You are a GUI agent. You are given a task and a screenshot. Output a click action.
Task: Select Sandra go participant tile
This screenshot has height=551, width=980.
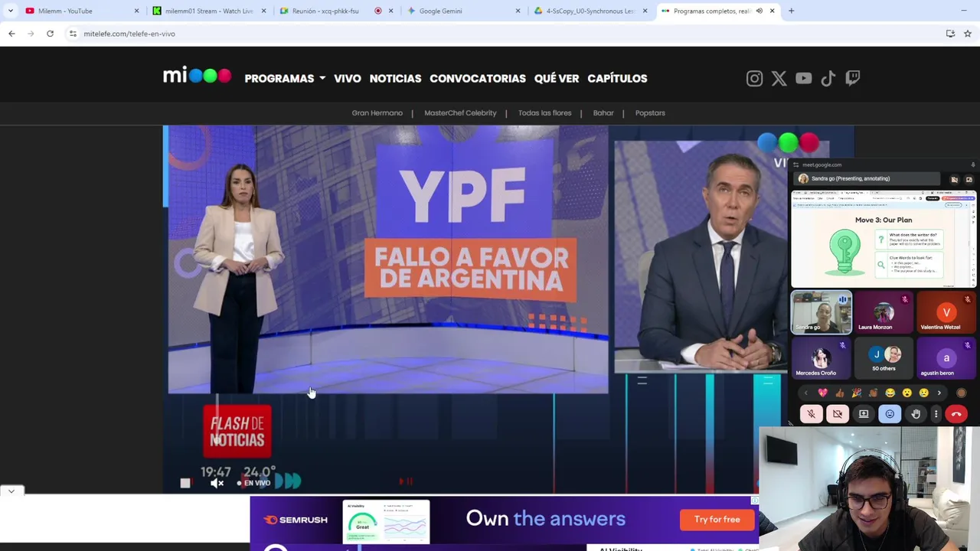pyautogui.click(x=821, y=313)
